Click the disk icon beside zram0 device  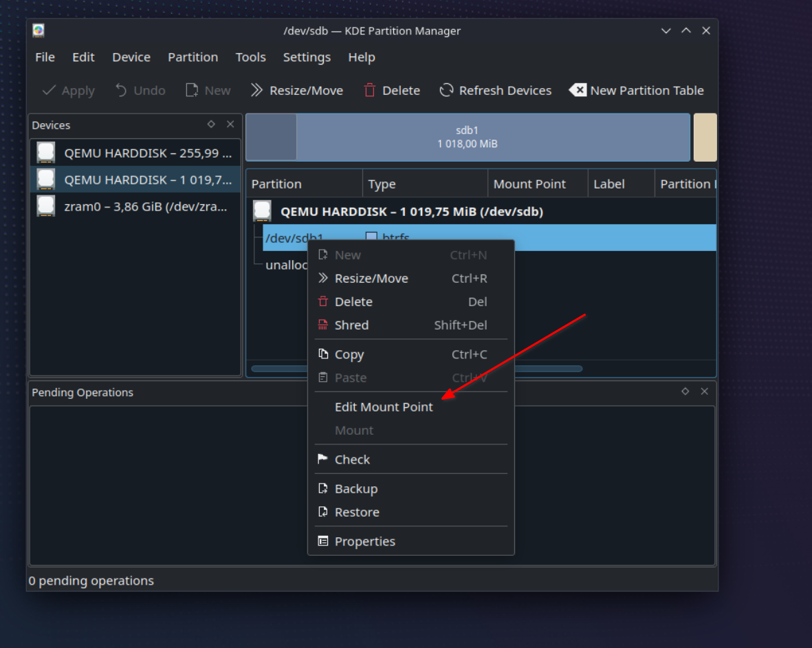pos(46,206)
